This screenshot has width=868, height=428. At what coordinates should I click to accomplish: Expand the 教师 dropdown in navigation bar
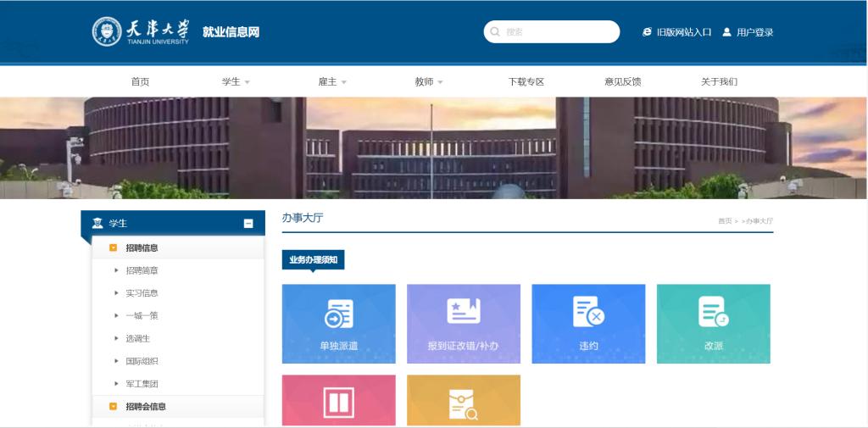(429, 82)
